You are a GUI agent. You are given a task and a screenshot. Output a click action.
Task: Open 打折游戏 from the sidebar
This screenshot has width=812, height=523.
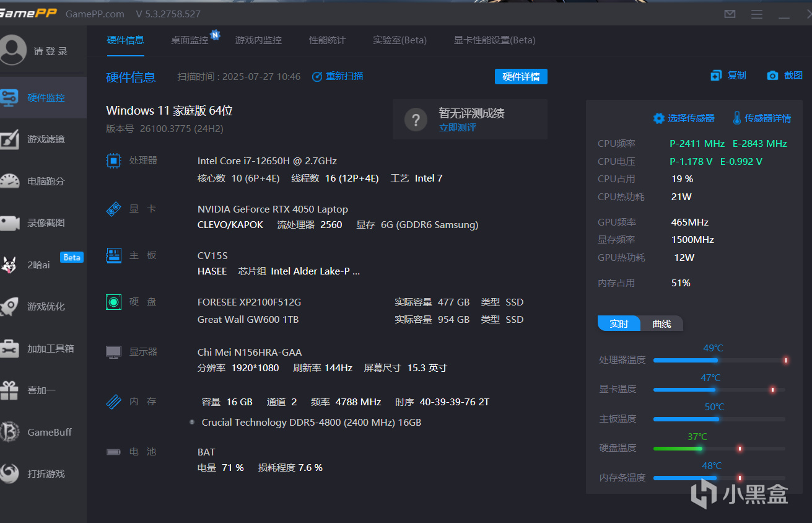click(43, 474)
